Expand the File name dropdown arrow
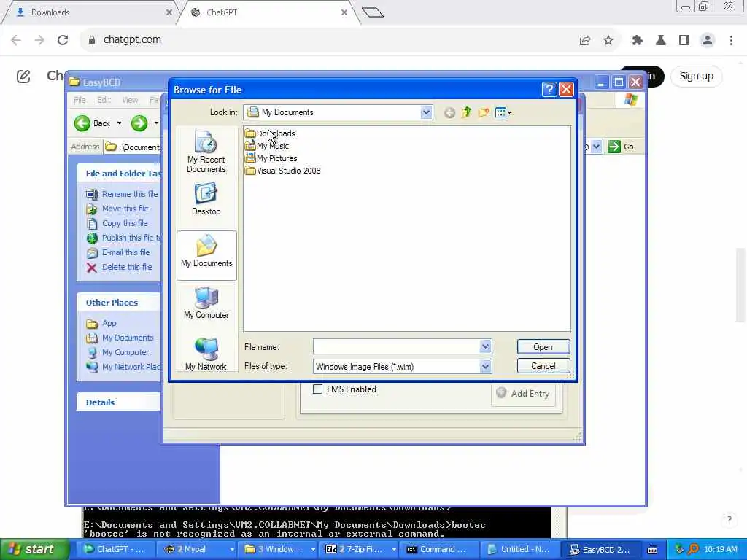 tap(485, 346)
